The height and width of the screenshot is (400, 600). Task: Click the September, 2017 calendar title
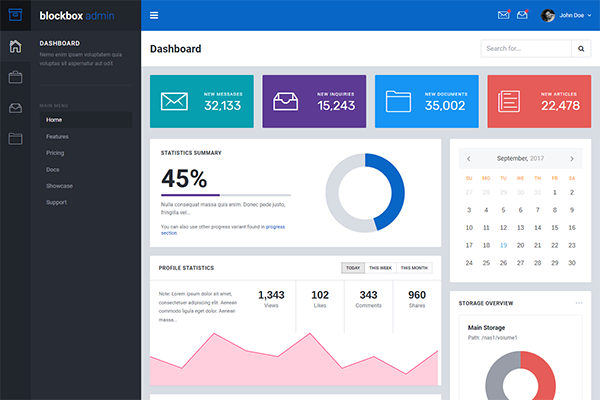(520, 158)
